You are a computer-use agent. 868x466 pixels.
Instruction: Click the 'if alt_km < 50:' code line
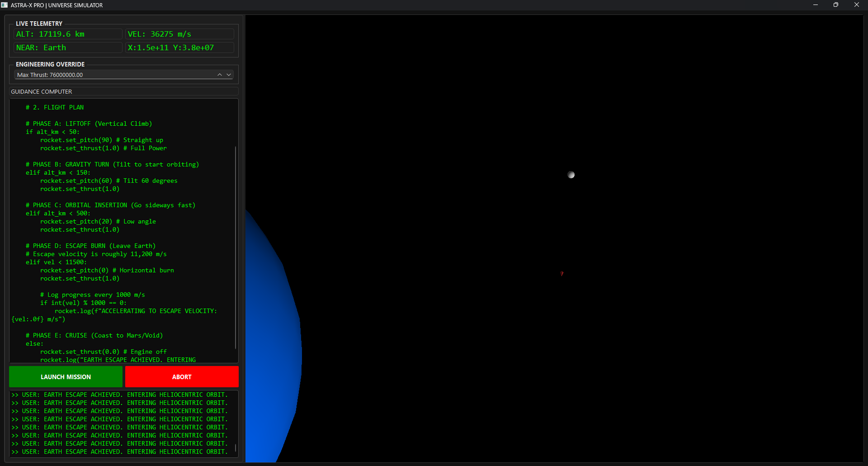click(52, 132)
